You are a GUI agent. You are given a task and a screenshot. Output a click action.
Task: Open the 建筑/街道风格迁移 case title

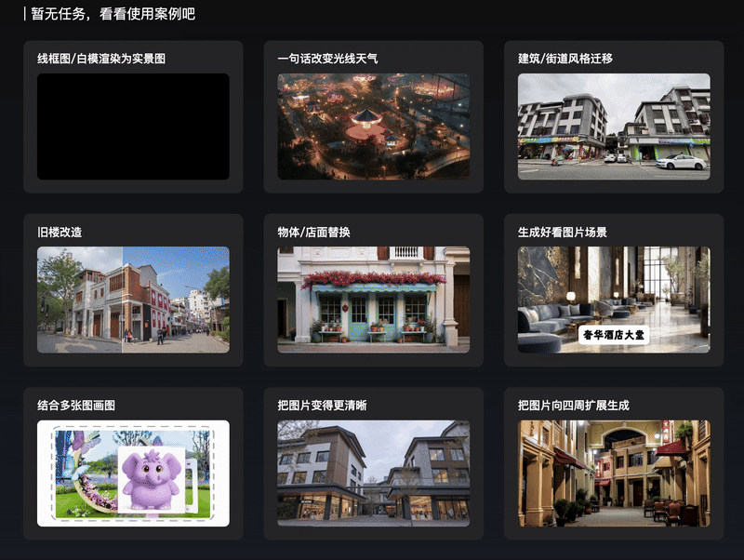[x=565, y=59]
